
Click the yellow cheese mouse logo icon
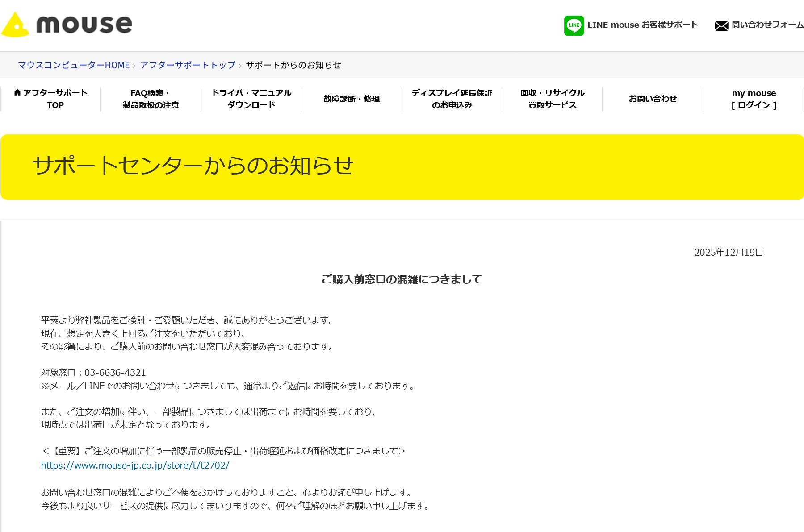pyautogui.click(x=16, y=25)
